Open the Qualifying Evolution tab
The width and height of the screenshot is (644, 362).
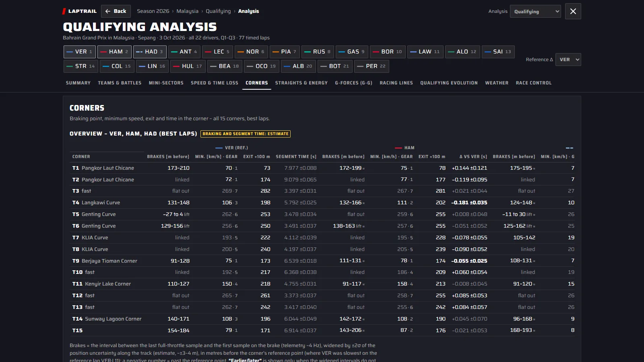point(449,83)
